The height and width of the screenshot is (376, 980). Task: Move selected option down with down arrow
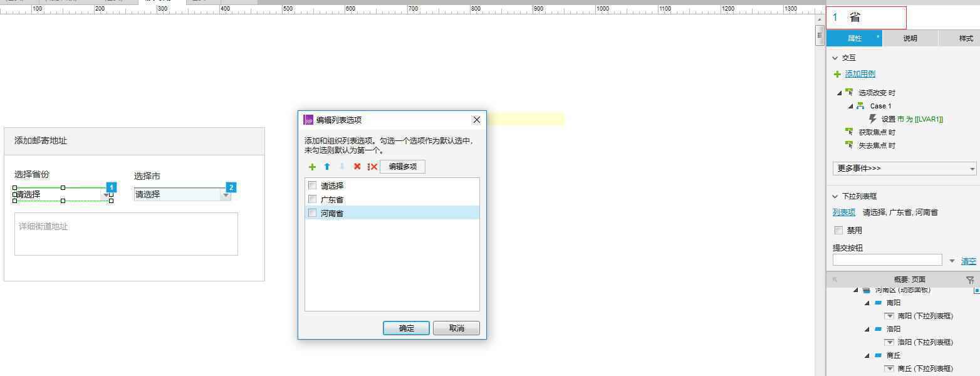tap(342, 167)
